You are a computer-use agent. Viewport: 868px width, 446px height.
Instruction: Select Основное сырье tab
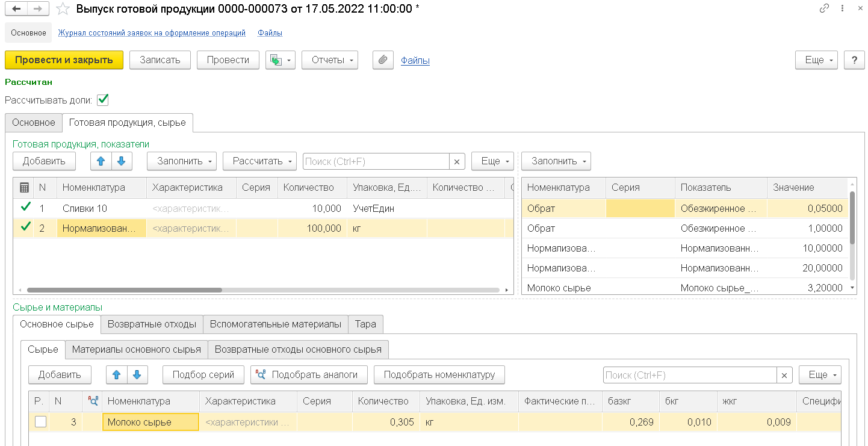point(57,324)
